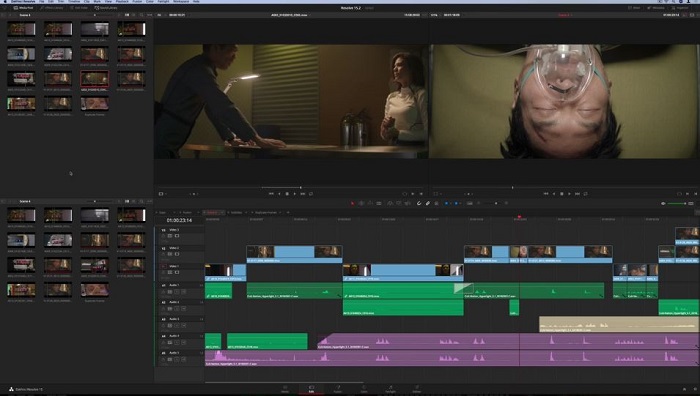Toggle timeline Snapping magnet
Viewport: 700px width, 396px height.
419,203
